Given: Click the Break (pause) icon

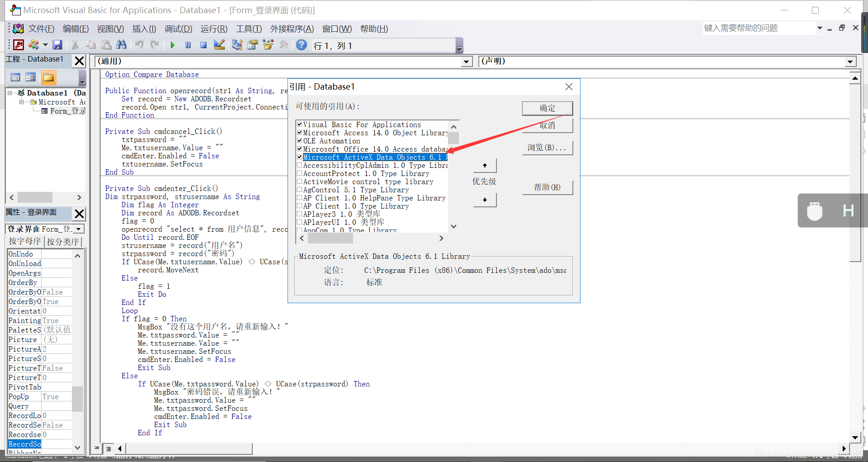Looking at the screenshot, I should coord(188,45).
